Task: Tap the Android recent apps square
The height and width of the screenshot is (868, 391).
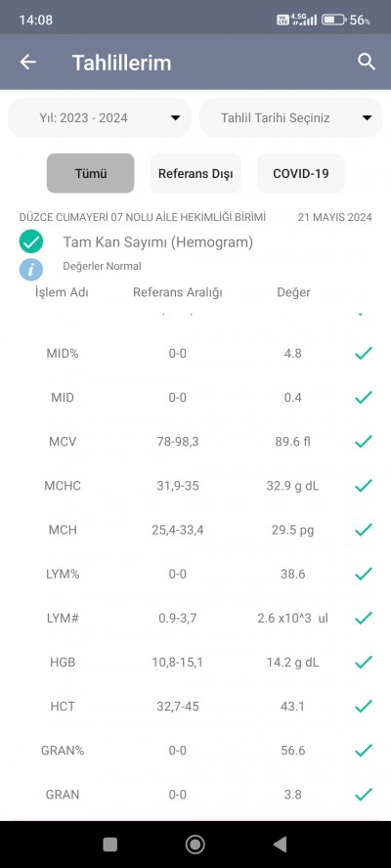Action: (x=110, y=845)
